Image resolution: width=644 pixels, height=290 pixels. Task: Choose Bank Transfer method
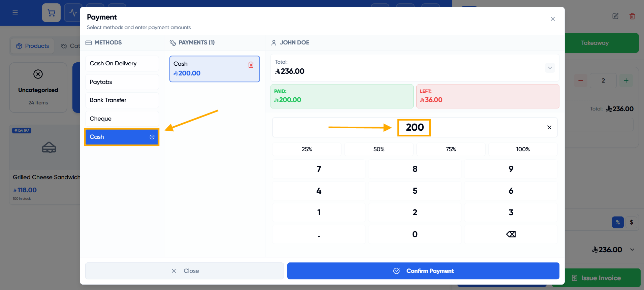[122, 100]
